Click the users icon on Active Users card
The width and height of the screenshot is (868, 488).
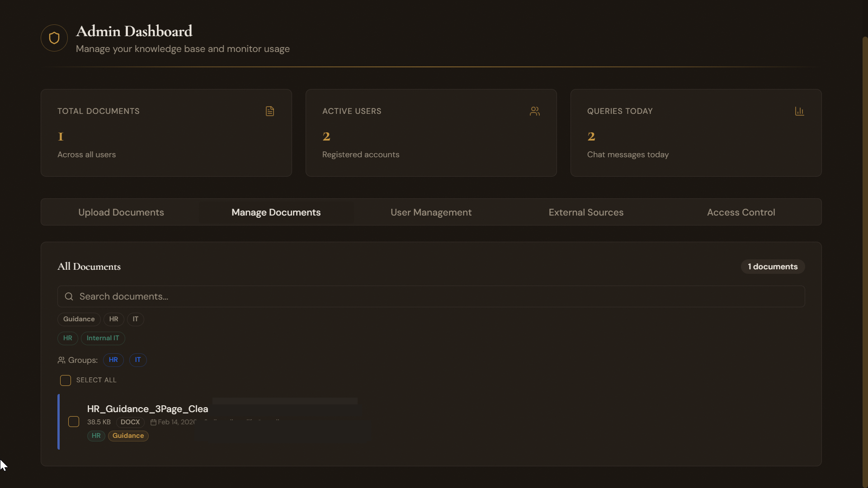point(535,111)
